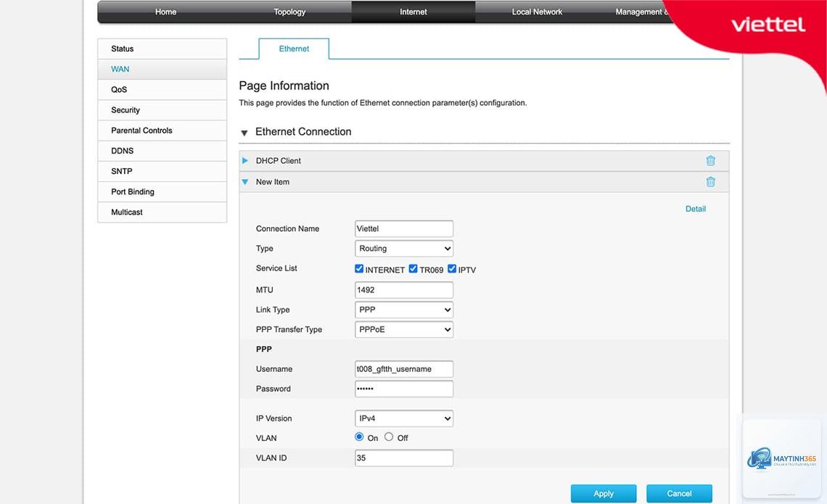Open the PPP Transfer Type dropdown
827x504 pixels.
pyautogui.click(x=404, y=329)
